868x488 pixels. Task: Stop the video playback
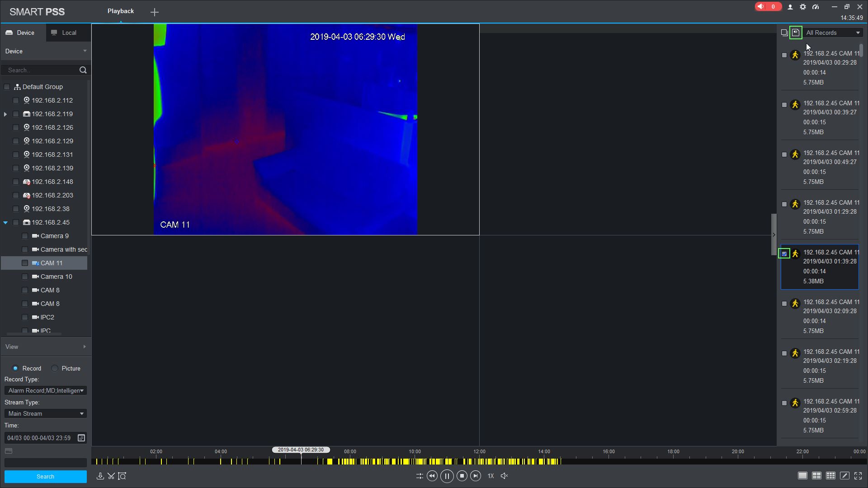462,476
